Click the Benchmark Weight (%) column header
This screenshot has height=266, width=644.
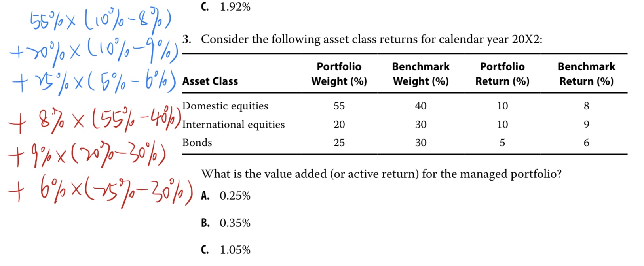(420, 74)
